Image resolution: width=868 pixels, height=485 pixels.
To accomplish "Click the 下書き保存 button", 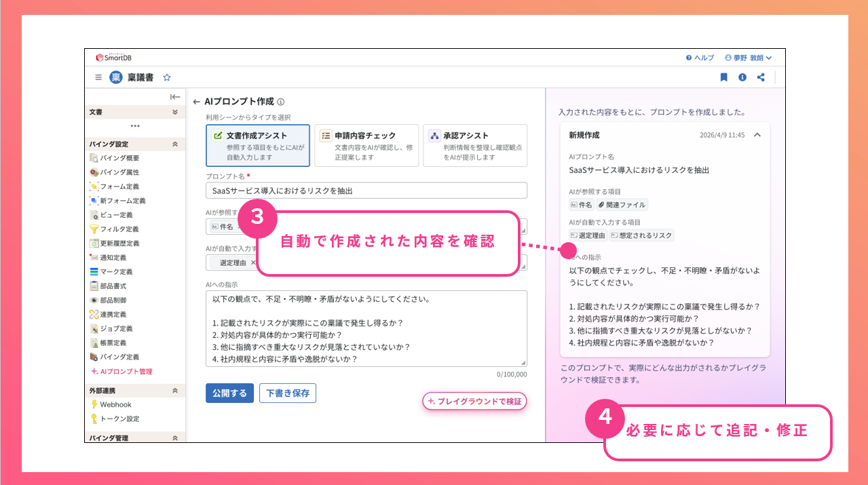I will point(288,393).
